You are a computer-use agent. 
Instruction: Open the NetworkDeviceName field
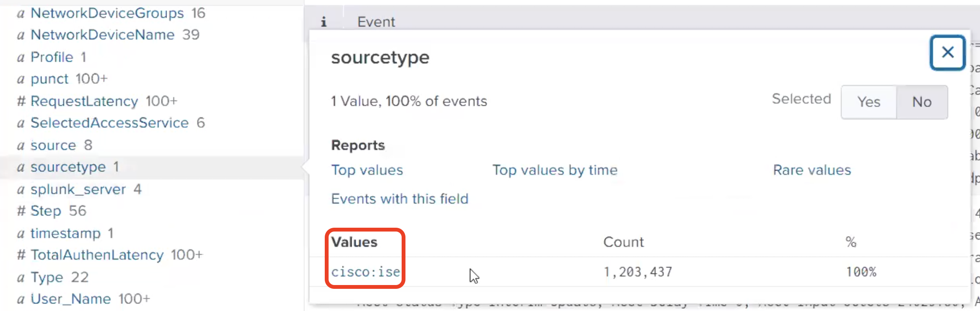[x=103, y=35]
